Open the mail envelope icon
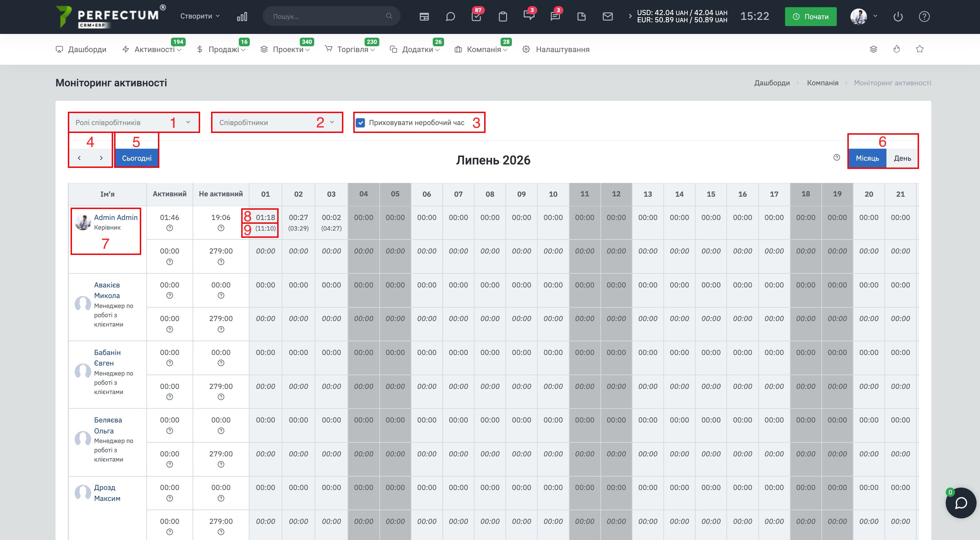This screenshot has width=980, height=540. (x=608, y=16)
